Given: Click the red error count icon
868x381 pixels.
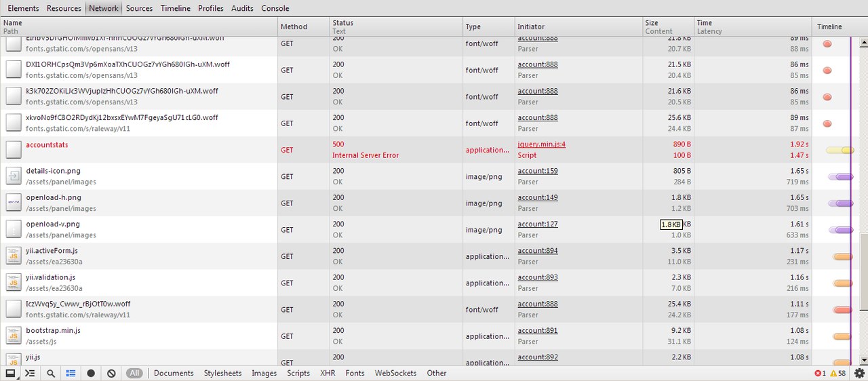Looking at the screenshot, I should [817, 374].
